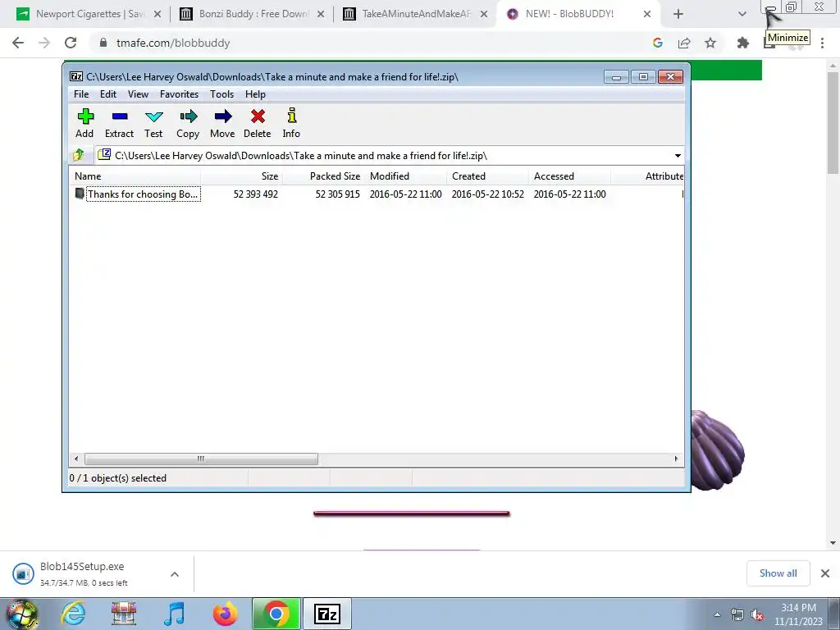Image resolution: width=840 pixels, height=630 pixels.
Task: Click the left arrow of 7-Zip horizontal scrollbar
Action: click(76, 459)
